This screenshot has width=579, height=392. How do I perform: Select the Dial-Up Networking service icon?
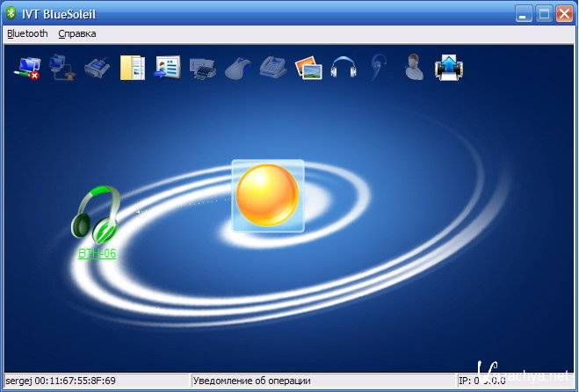tap(62, 68)
